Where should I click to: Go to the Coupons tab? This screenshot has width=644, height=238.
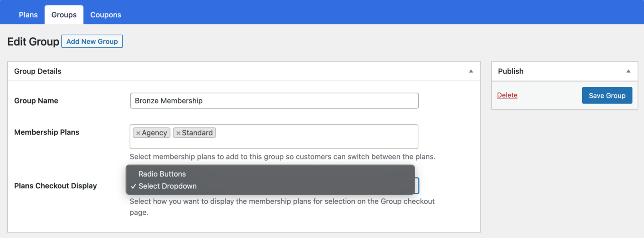106,15
